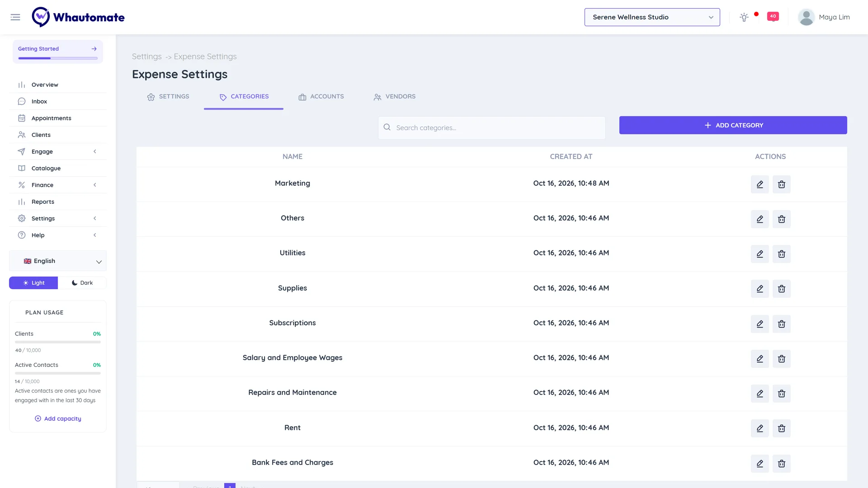
Task: Edit the Supplies category
Action: tap(760, 289)
